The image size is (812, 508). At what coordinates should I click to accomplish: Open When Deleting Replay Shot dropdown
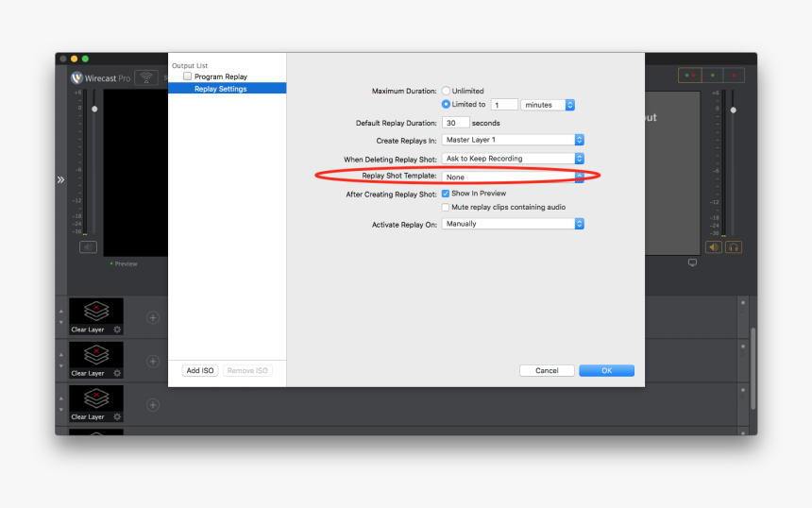tap(513, 159)
